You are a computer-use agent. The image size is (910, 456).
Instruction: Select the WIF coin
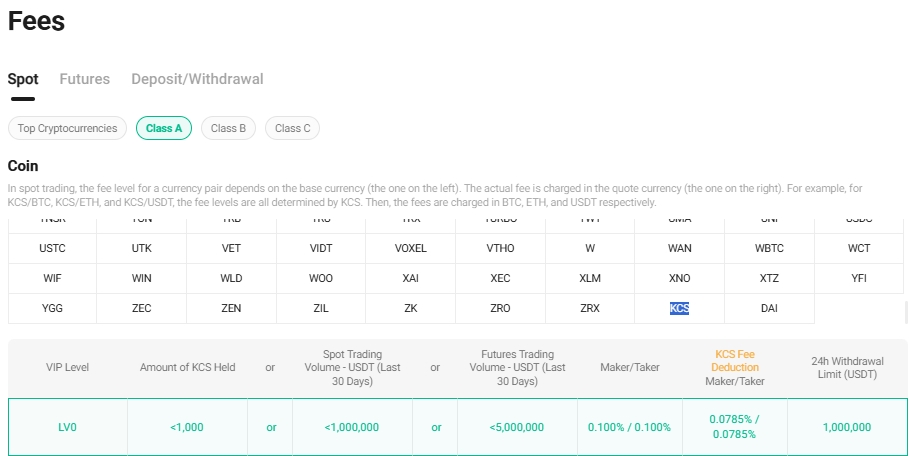coord(52,278)
